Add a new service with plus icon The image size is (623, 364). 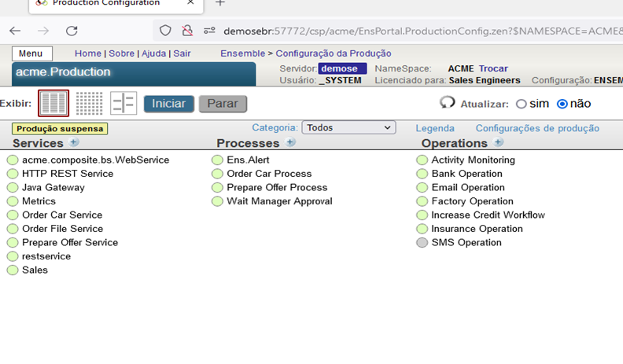click(75, 142)
